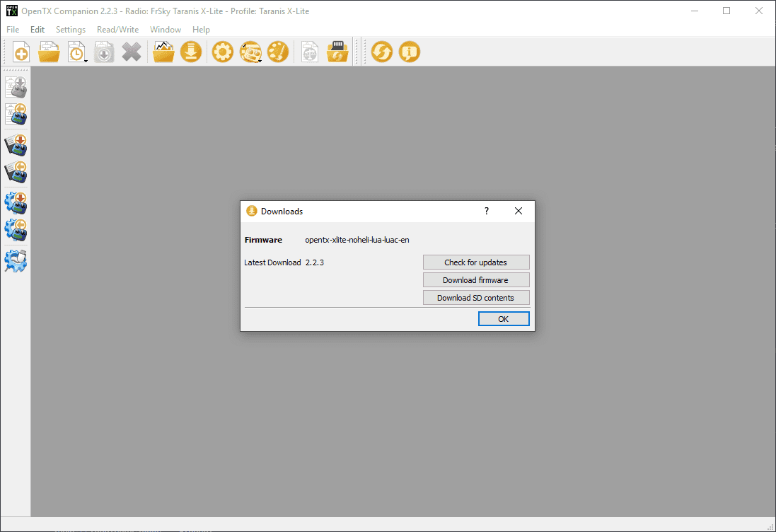776x532 pixels.
Task: Open configure communications icon
Action: 16,261
